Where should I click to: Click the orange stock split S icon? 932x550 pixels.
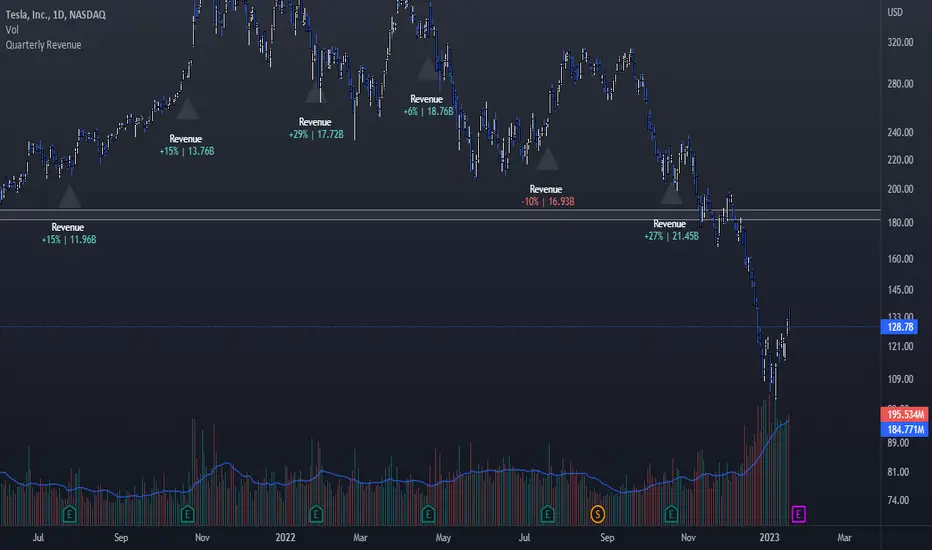click(x=597, y=514)
